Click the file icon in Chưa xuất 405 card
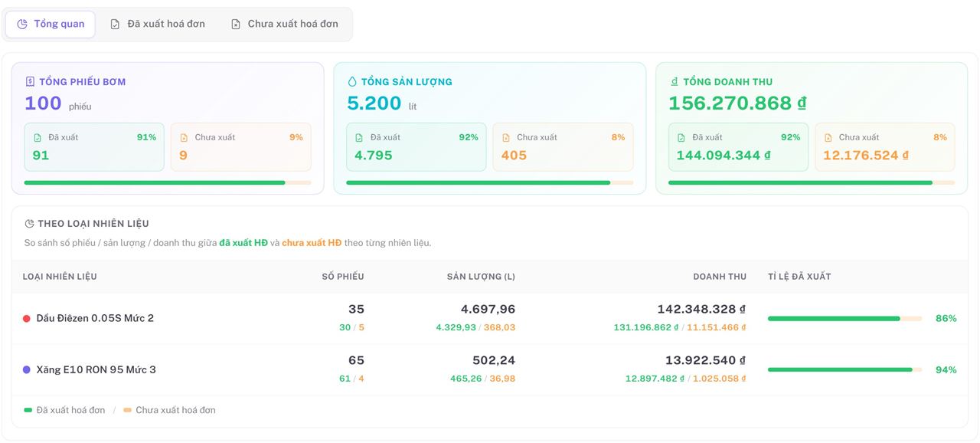The image size is (980, 443). (x=505, y=138)
